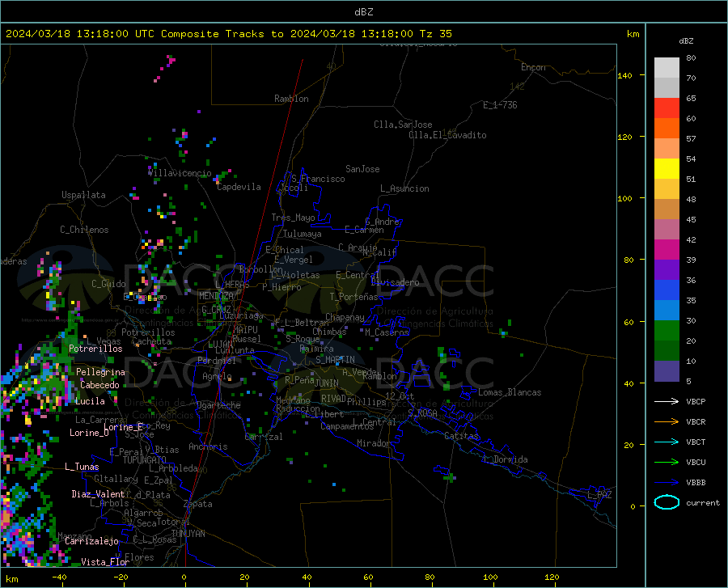Select the green 30 dBZ color swatch
The height and width of the screenshot is (588, 728).
click(667, 330)
